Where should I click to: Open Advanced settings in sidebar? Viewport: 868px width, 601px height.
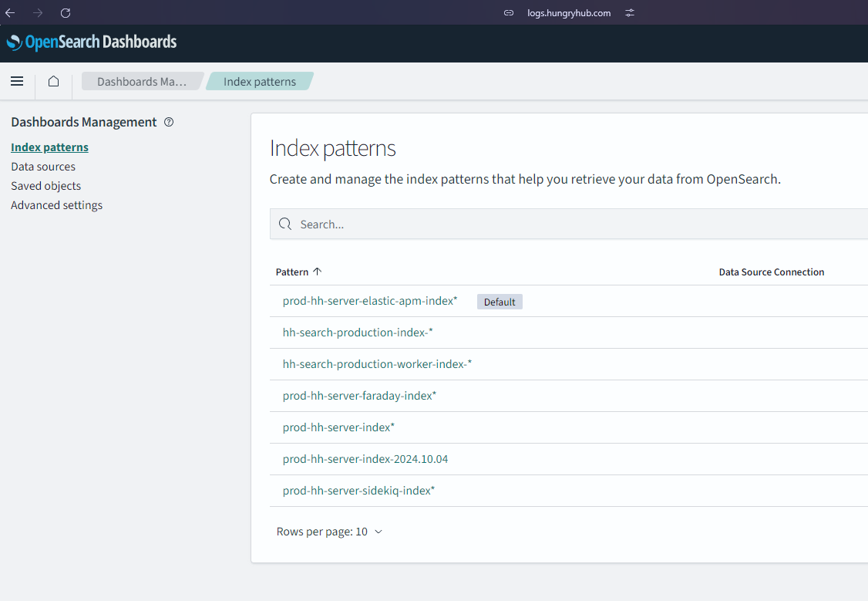[x=56, y=205]
